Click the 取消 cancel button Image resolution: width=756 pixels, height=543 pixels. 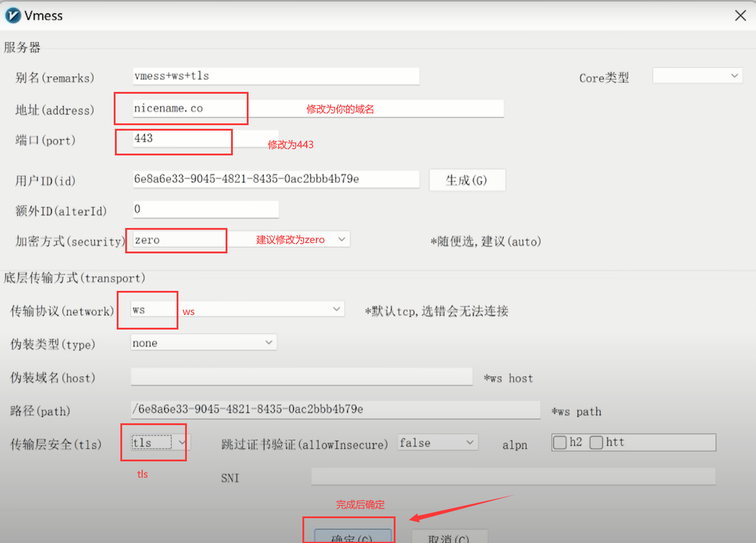449,537
